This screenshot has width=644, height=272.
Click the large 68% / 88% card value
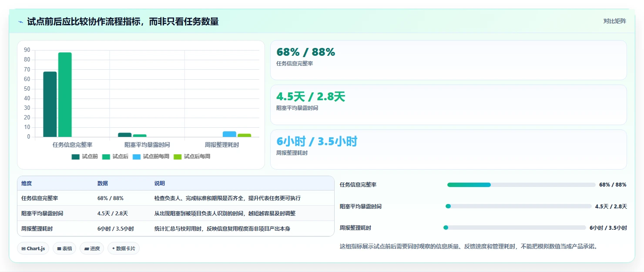(306, 52)
